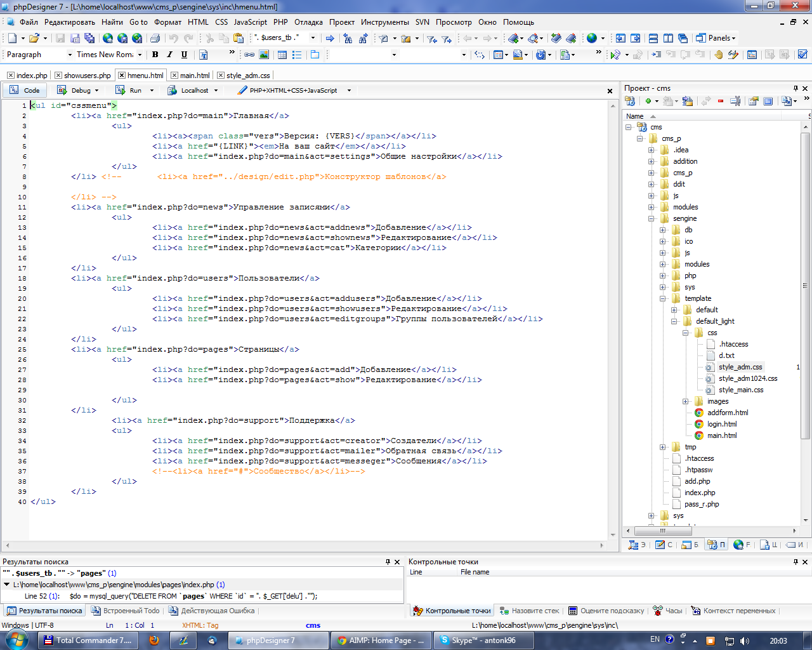Click the Bold formatting icon
Screen dimensions: 812x650
click(x=155, y=55)
